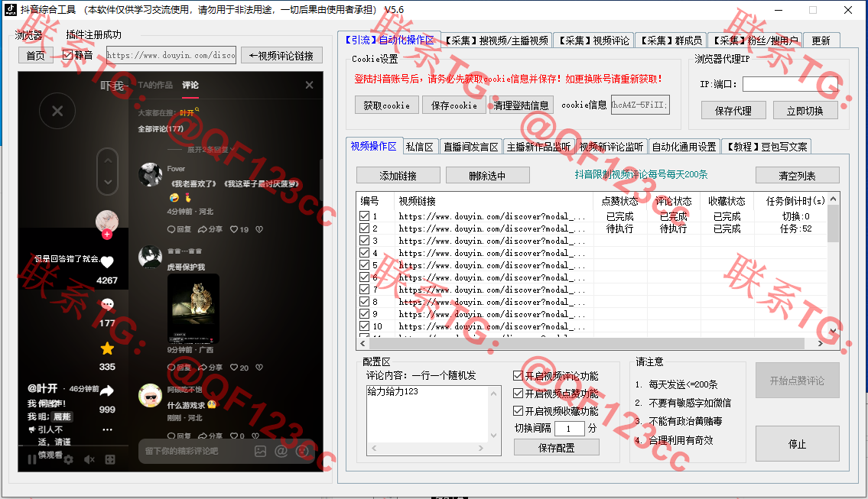Open the tiger image in the comment

point(193,309)
